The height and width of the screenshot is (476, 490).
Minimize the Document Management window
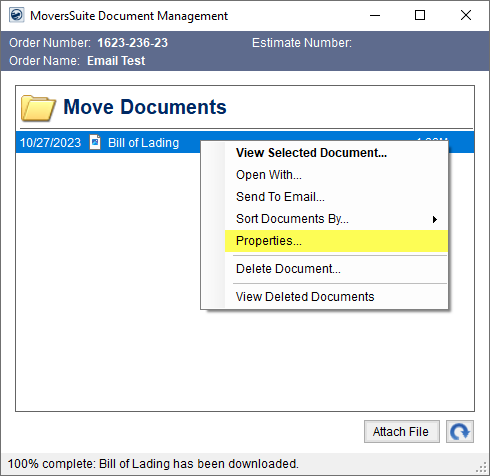375,15
